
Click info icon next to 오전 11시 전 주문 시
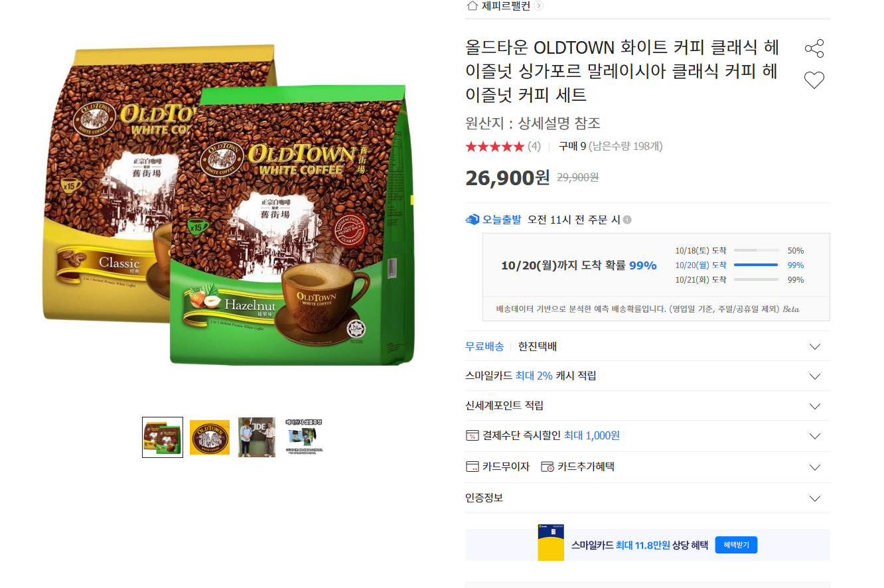627,220
